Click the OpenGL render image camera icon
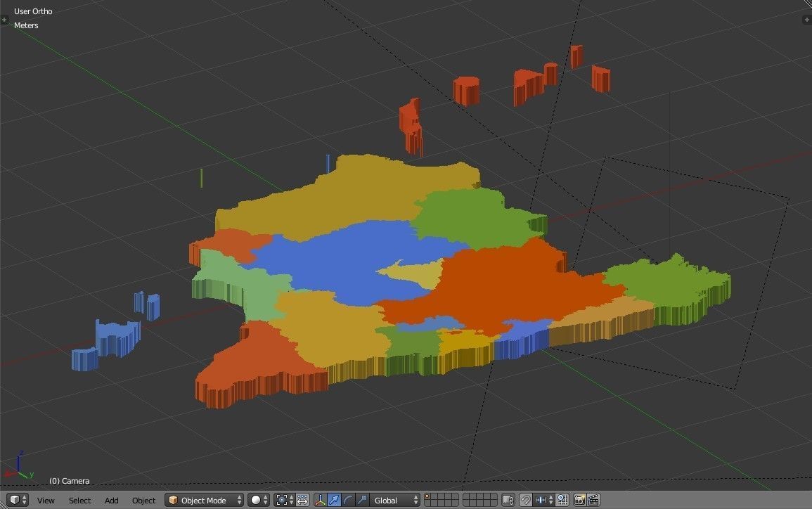 coord(579,500)
